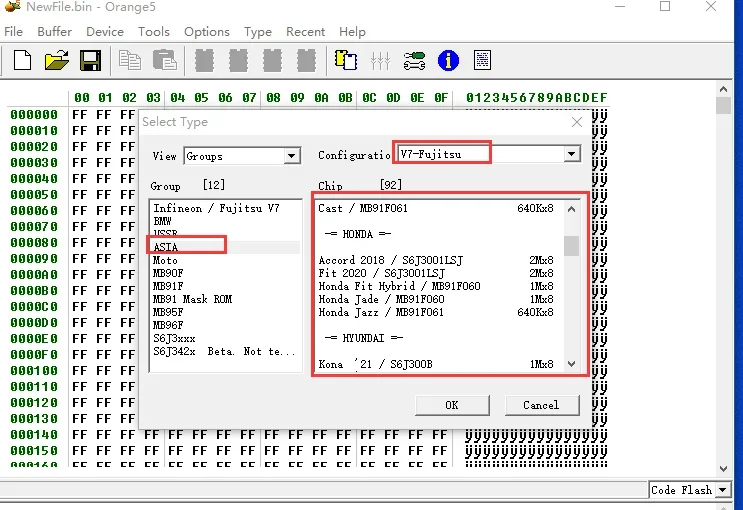Screen dimensions: 743x510
Task: Close the Select Type dialog
Action: [577, 122]
